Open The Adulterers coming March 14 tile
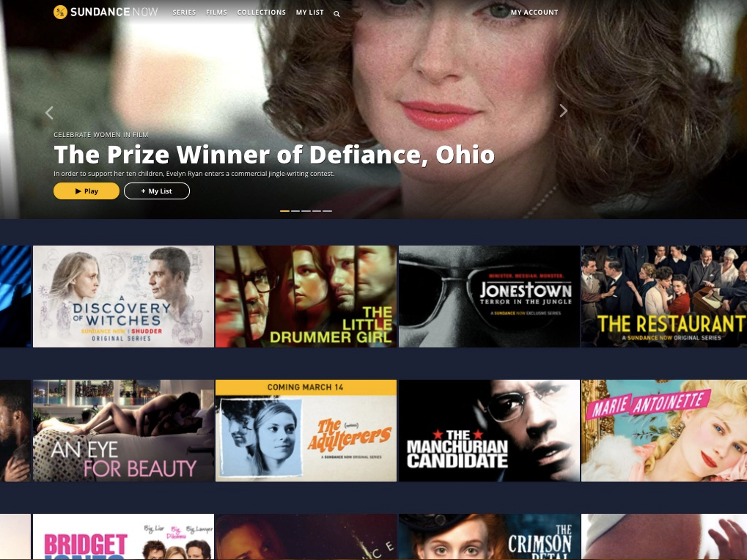This screenshot has width=747, height=560. tap(306, 430)
